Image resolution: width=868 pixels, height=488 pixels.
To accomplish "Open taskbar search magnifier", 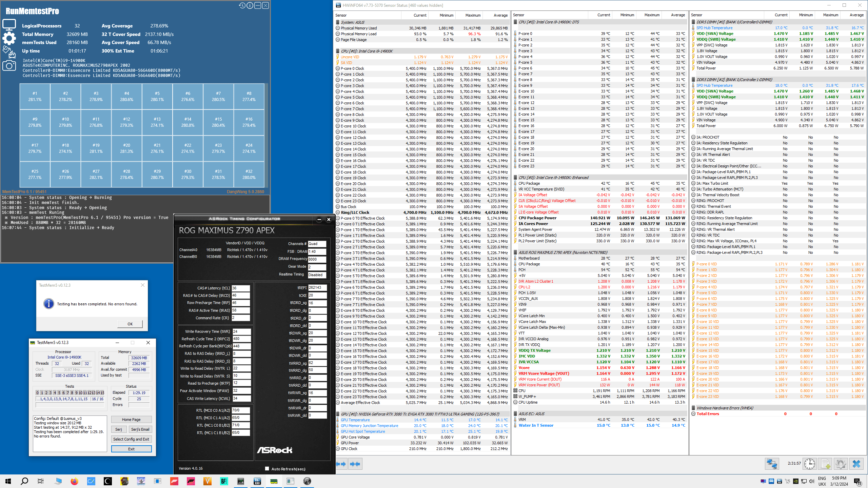I will pyautogui.click(x=24, y=481).
